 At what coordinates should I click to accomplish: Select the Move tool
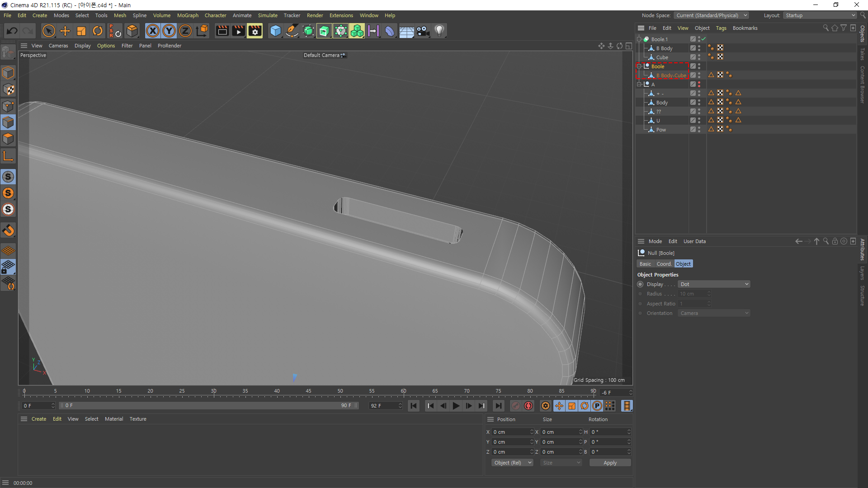click(65, 31)
